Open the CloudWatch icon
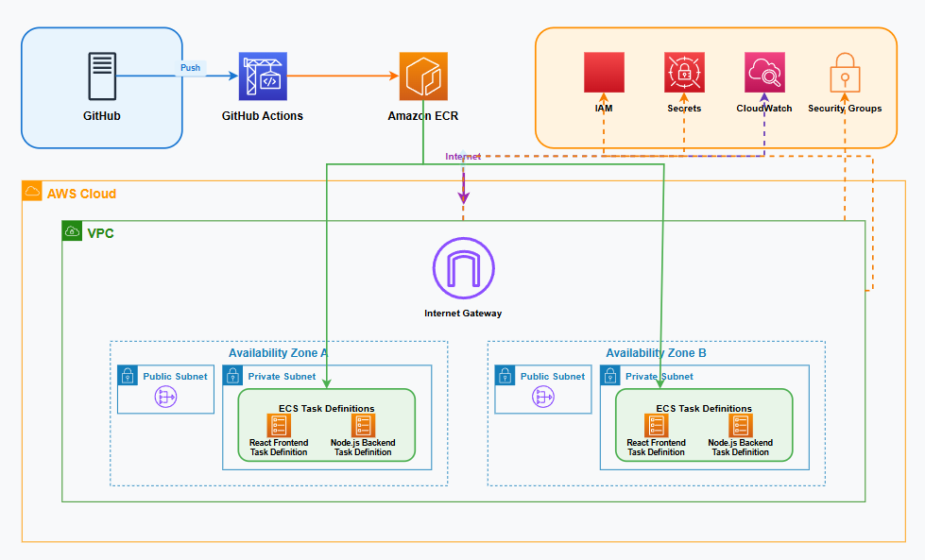Viewport: 925px width, 560px height. pos(763,71)
